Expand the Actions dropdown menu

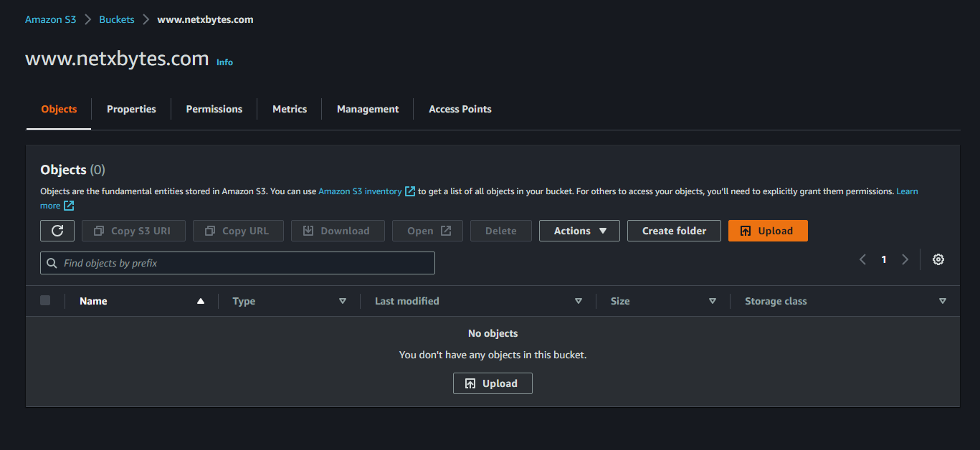click(579, 231)
